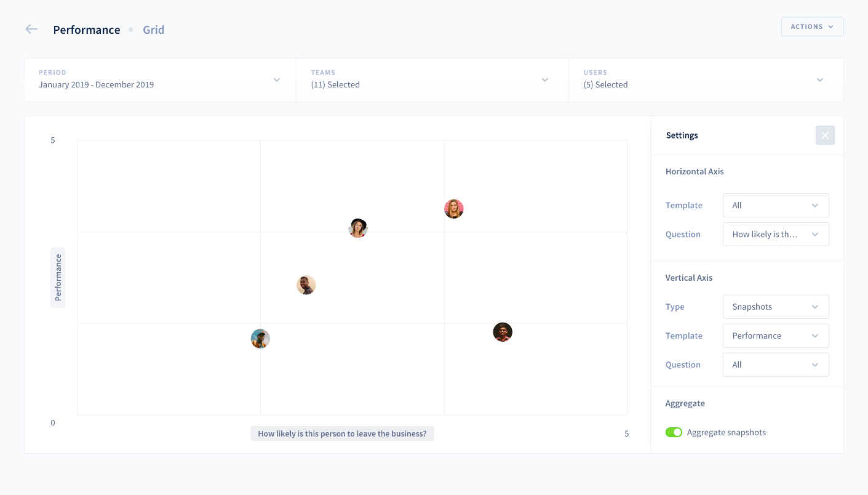Expand the Teams selection dropdown
The image size is (868, 495).
pos(432,80)
